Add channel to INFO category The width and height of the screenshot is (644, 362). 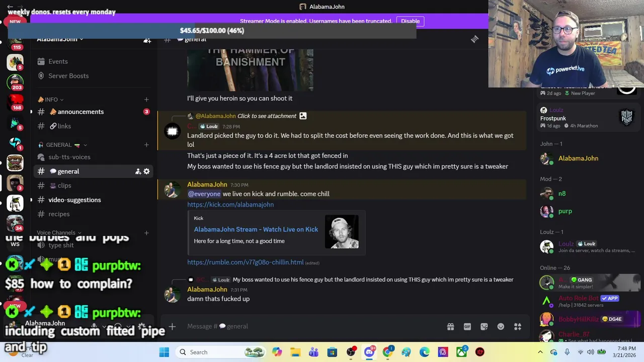146,100
